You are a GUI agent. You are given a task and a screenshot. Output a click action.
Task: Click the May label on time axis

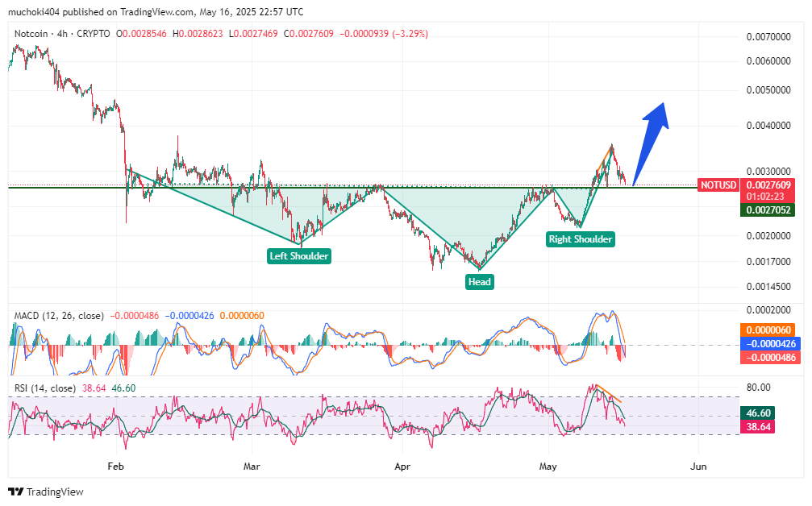tap(548, 467)
